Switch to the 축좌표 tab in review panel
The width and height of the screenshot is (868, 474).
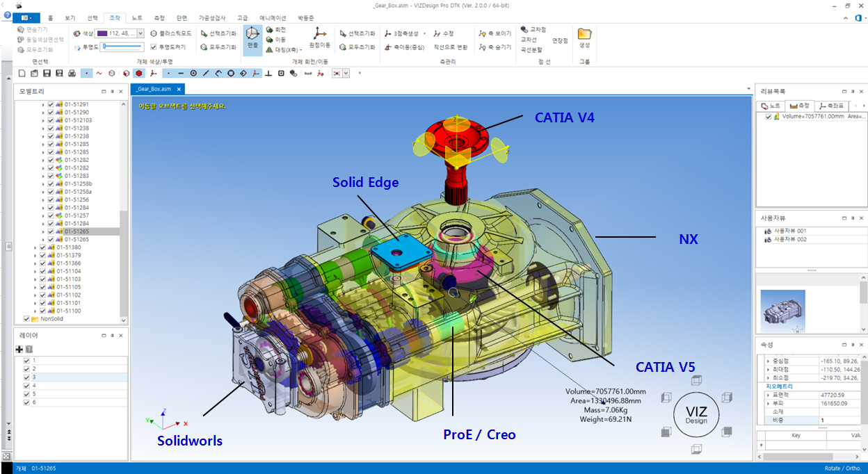click(x=832, y=106)
